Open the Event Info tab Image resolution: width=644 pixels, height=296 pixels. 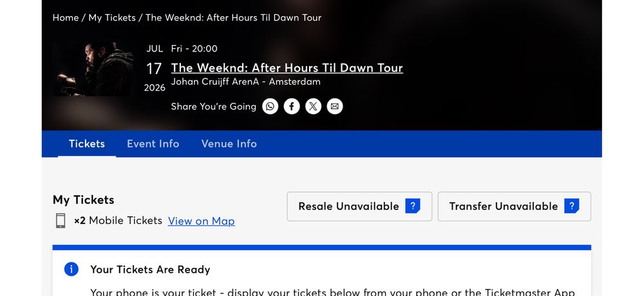[x=153, y=143]
